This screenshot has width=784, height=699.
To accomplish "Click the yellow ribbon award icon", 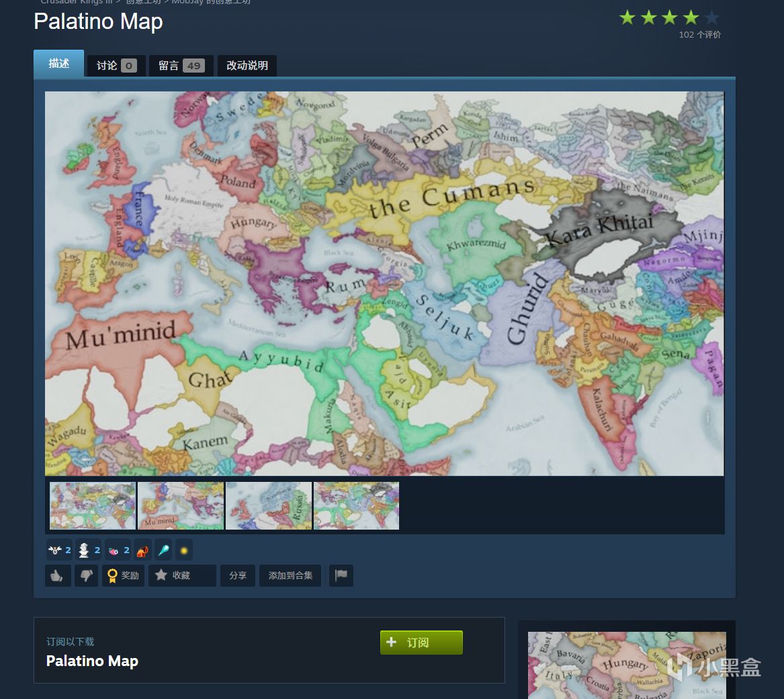I will (112, 576).
